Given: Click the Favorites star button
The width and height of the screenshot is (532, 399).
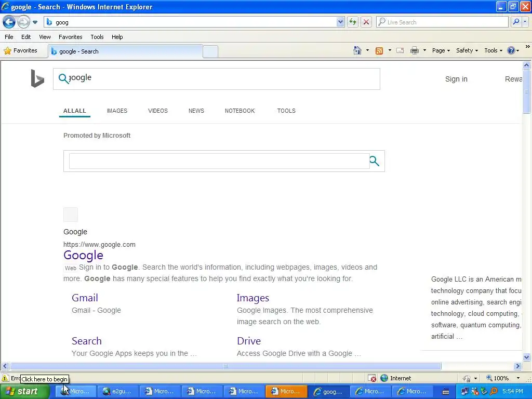Looking at the screenshot, I should [20, 51].
